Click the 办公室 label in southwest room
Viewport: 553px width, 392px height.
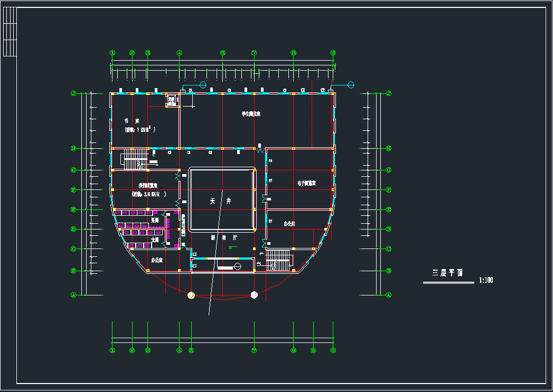pos(157,260)
